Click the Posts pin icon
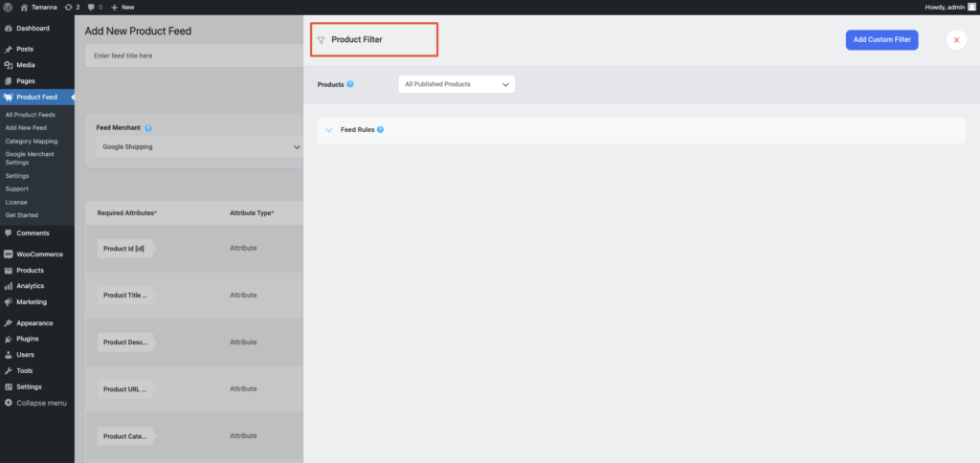 click(8, 49)
